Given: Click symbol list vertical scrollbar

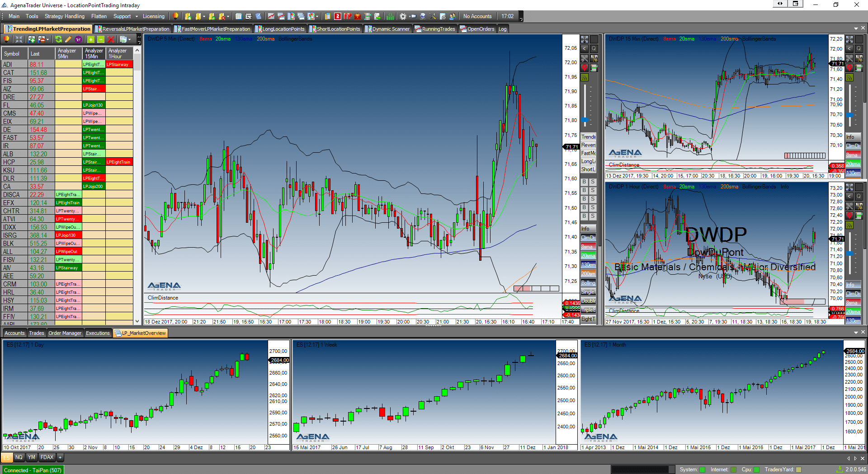Looking at the screenshot, I should pyautogui.click(x=137, y=185).
